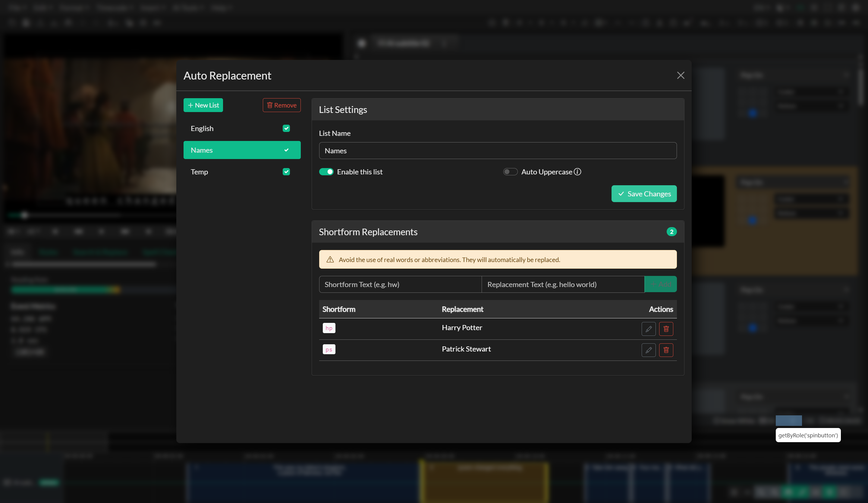Delete the Patrick Stewart replacement row
Viewport: 868px width, 503px height.
click(666, 350)
